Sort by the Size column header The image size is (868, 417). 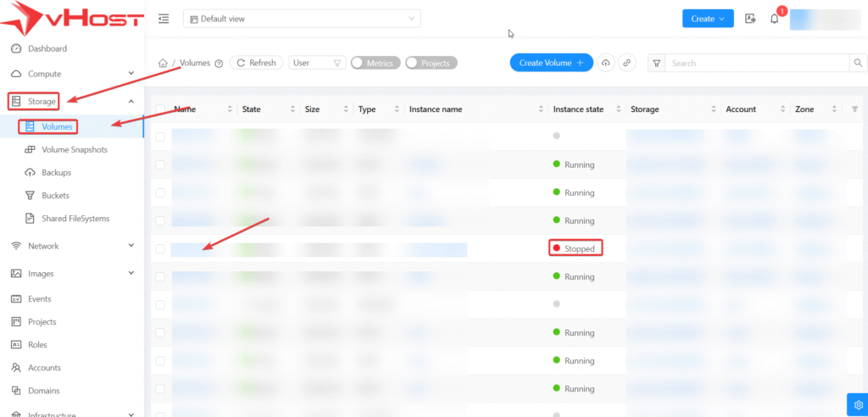(x=312, y=109)
